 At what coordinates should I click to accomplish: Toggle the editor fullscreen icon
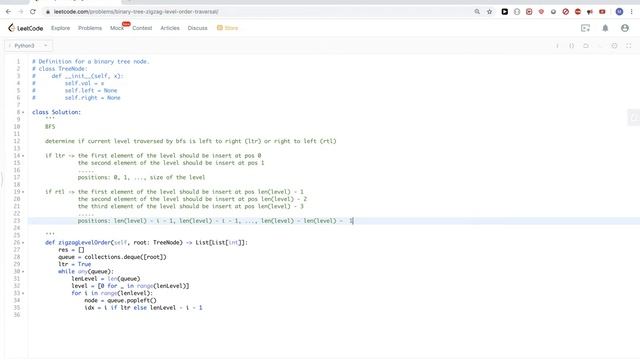pos(629,46)
